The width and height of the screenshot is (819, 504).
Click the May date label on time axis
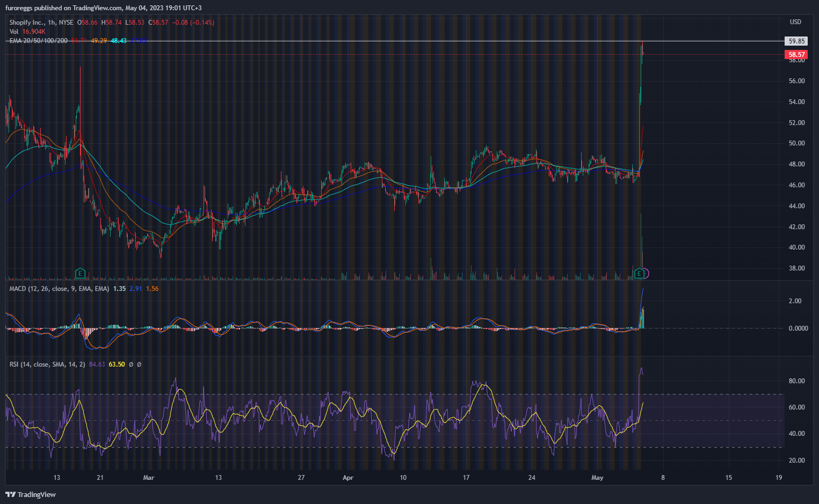(x=597, y=478)
